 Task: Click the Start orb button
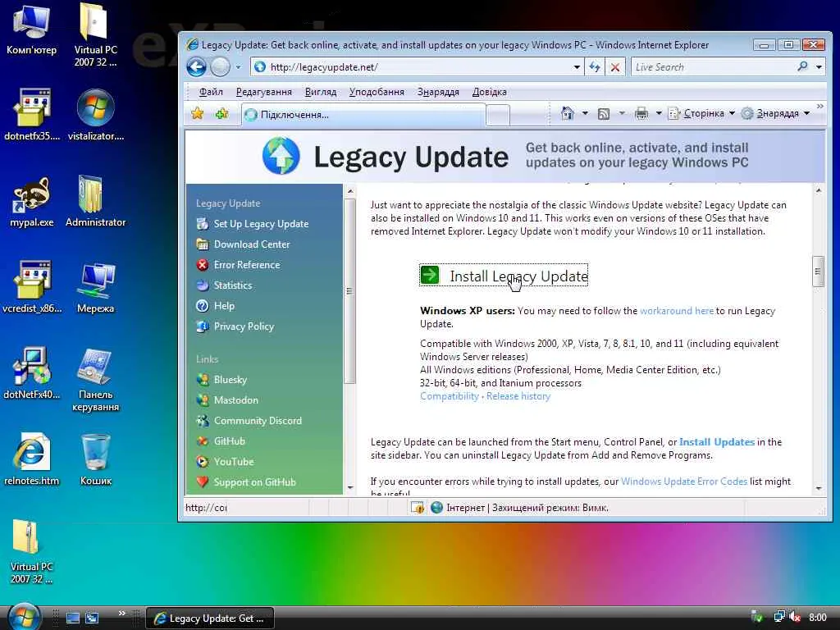pyautogui.click(x=24, y=617)
